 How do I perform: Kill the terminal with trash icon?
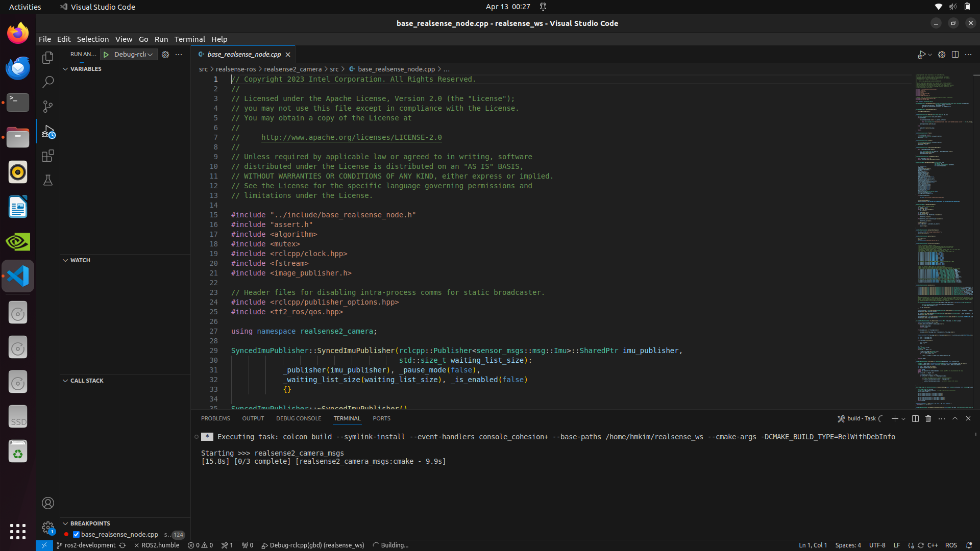pos(928,418)
